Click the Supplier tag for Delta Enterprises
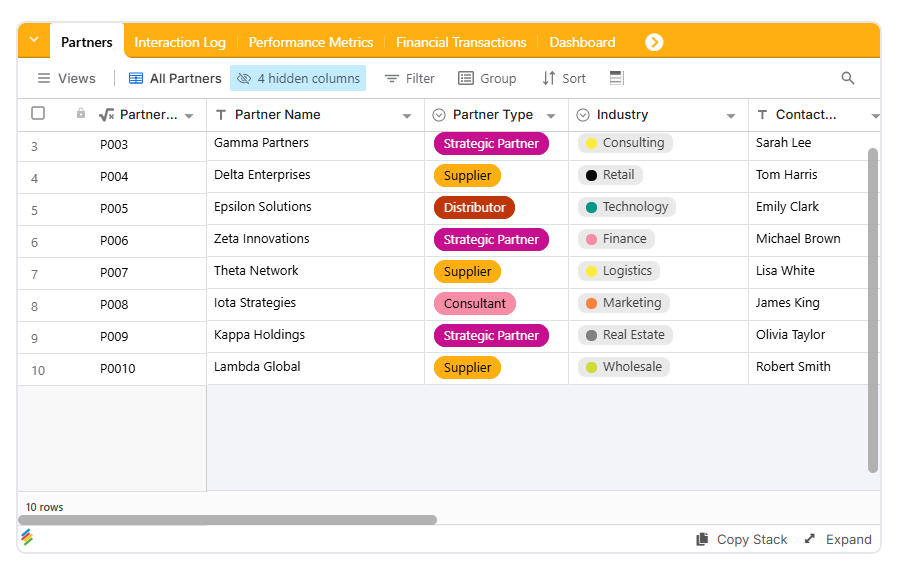 point(467,176)
